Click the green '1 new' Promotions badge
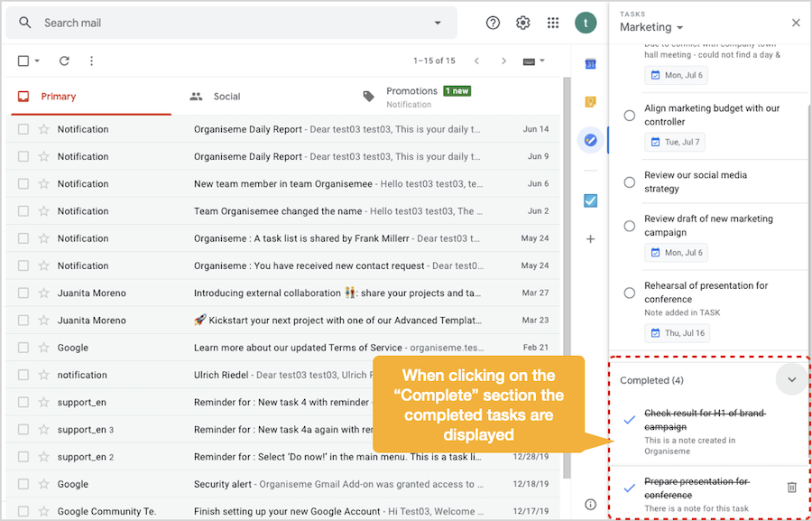The width and height of the screenshot is (812, 521). tap(457, 91)
